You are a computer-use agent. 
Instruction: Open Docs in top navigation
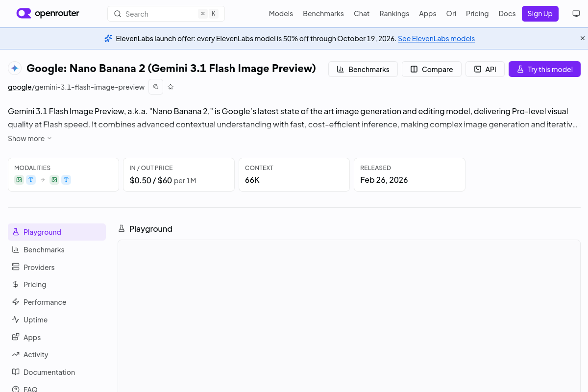point(507,14)
